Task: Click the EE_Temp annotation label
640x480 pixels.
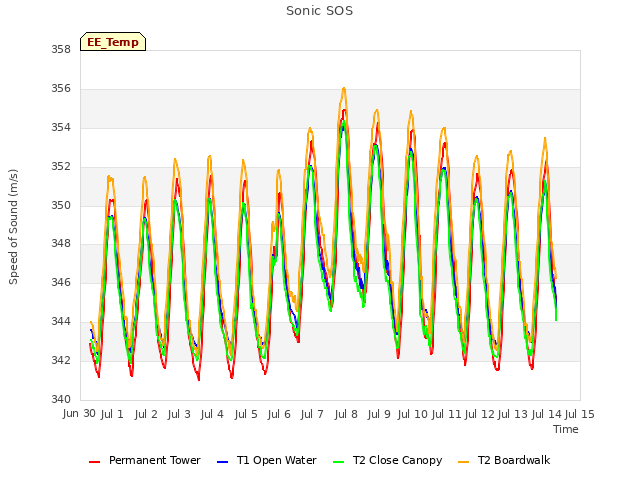Action: 113,42
